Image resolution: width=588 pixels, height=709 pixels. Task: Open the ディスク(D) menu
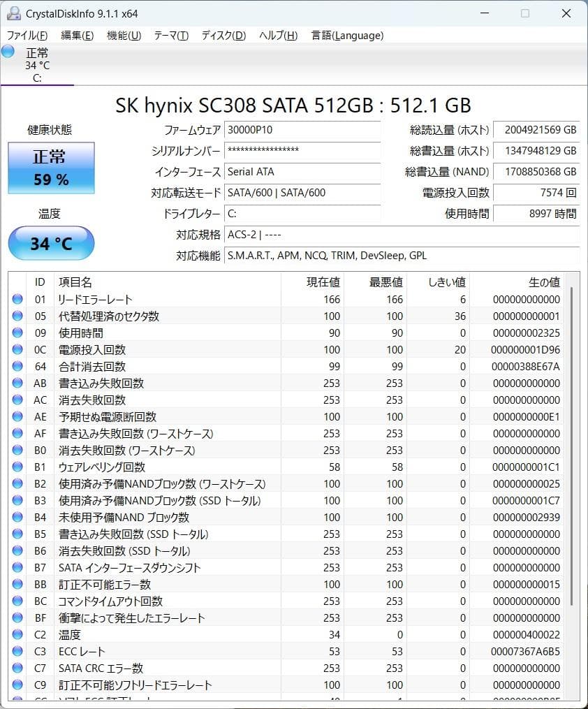click(223, 35)
